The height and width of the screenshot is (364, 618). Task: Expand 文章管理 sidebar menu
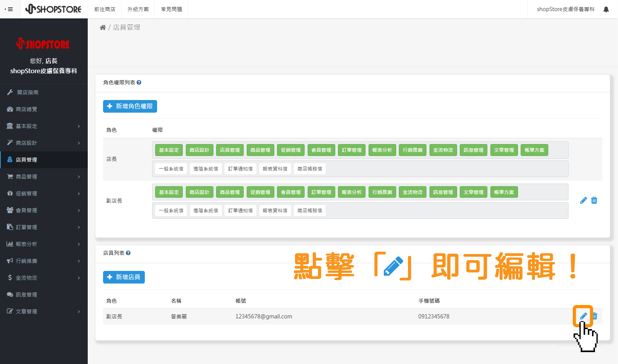coord(44,312)
